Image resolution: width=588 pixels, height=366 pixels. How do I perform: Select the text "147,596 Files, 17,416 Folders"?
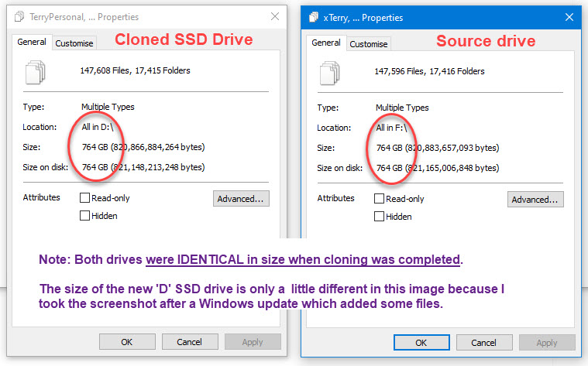click(429, 71)
